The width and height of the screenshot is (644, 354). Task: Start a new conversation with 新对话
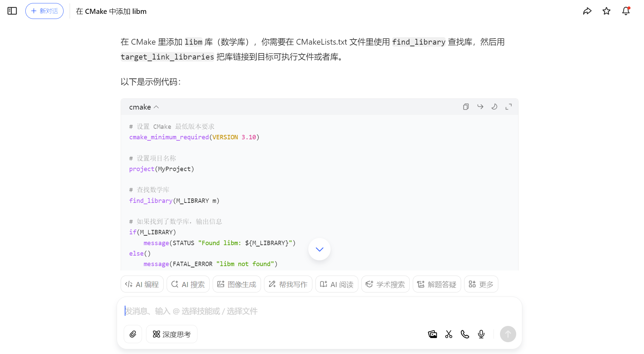(x=44, y=11)
